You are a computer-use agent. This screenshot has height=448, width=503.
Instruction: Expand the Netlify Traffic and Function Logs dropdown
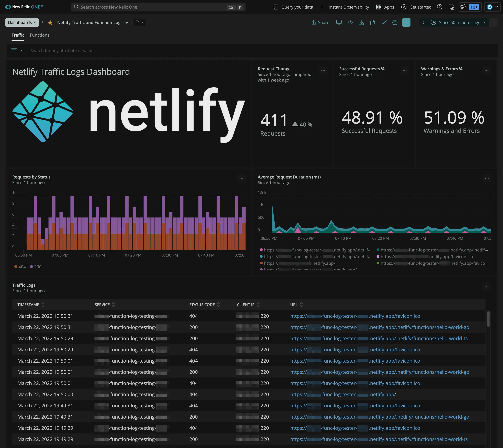point(127,23)
